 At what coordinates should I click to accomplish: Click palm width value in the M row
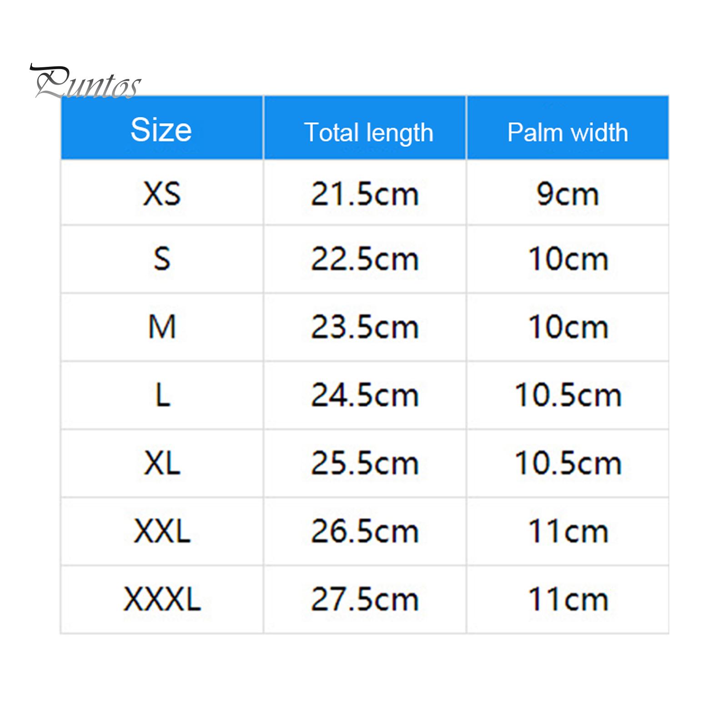pyautogui.click(x=567, y=327)
